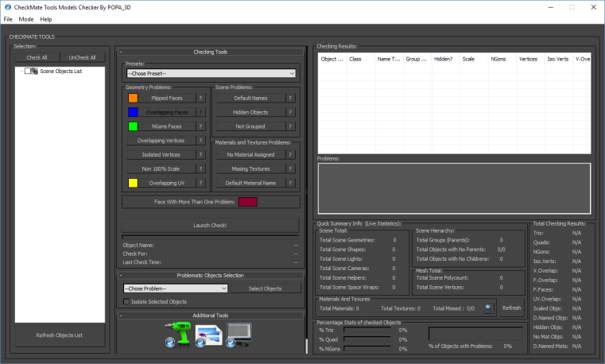Open the Chose Problem dropdown
Viewport: 605px width, 364px height.
pyautogui.click(x=176, y=288)
